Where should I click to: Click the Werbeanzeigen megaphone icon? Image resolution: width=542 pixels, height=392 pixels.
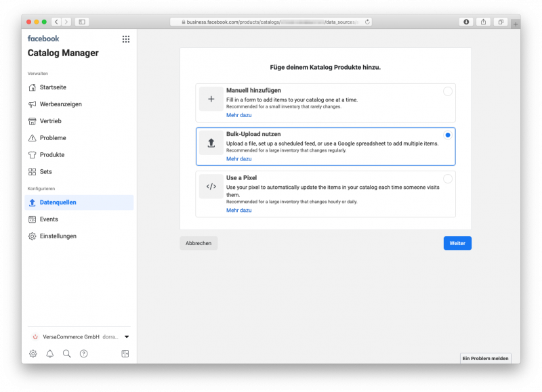click(32, 104)
